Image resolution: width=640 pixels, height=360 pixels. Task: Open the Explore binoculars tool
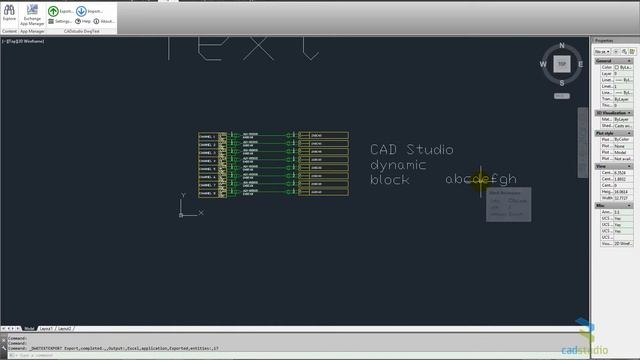(9, 13)
